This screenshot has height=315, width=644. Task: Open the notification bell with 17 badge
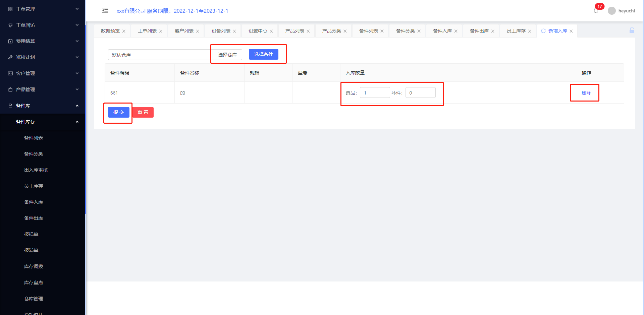tap(596, 11)
